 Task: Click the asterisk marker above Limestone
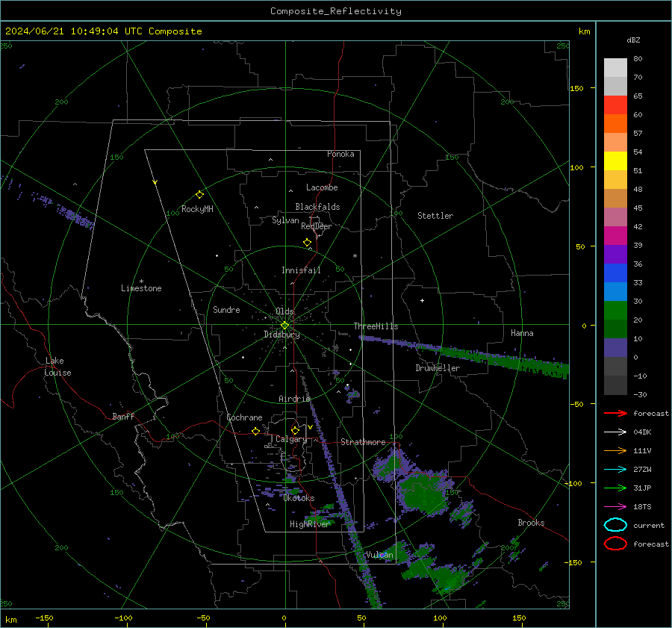point(141,282)
